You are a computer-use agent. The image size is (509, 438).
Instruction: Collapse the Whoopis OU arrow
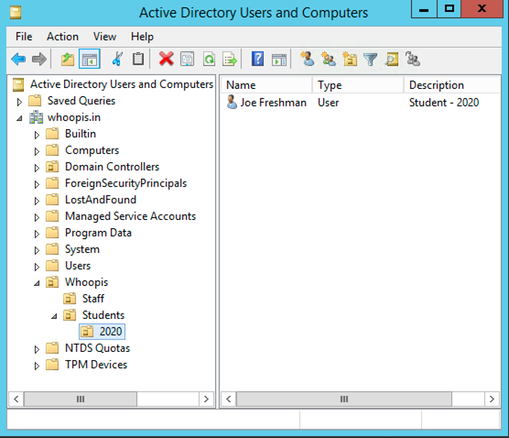point(37,283)
